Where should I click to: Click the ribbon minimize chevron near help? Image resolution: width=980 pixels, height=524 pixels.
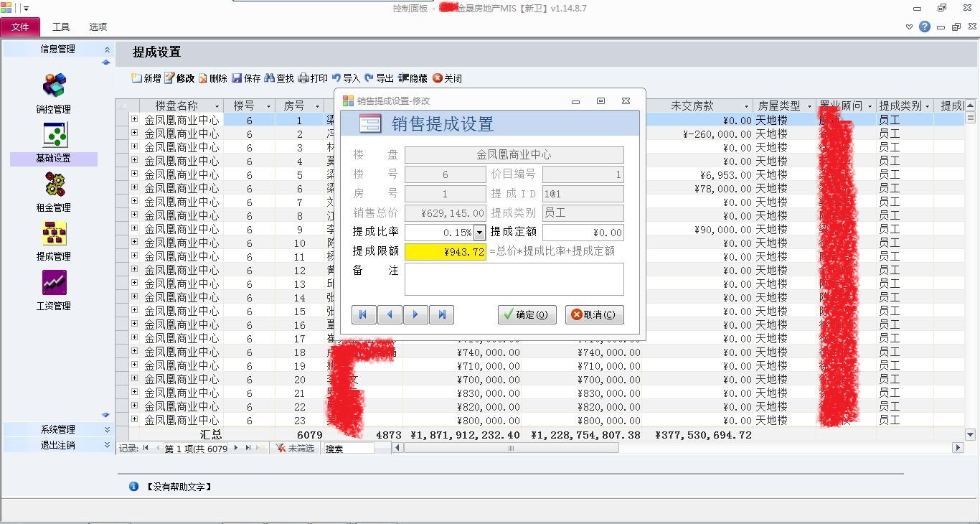click(x=910, y=27)
